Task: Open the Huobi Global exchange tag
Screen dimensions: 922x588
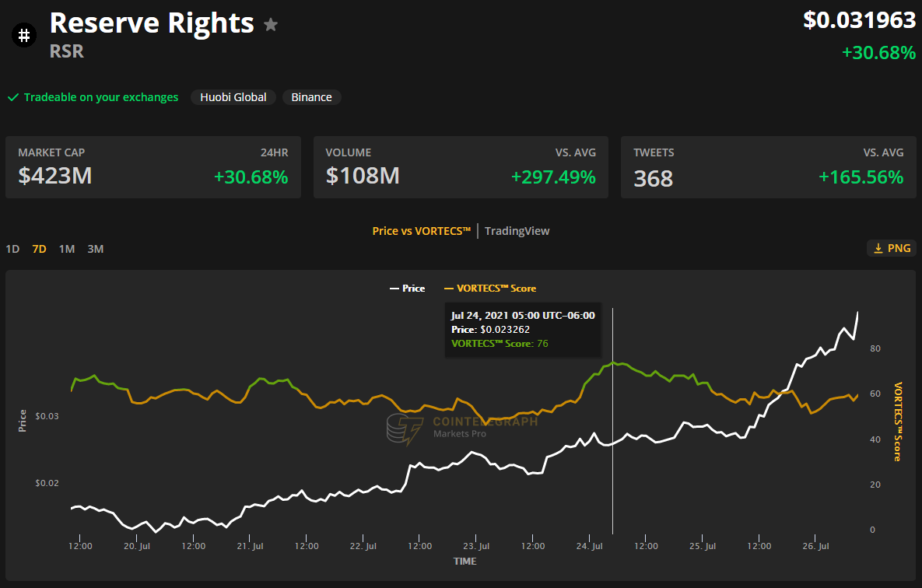Action: point(233,97)
